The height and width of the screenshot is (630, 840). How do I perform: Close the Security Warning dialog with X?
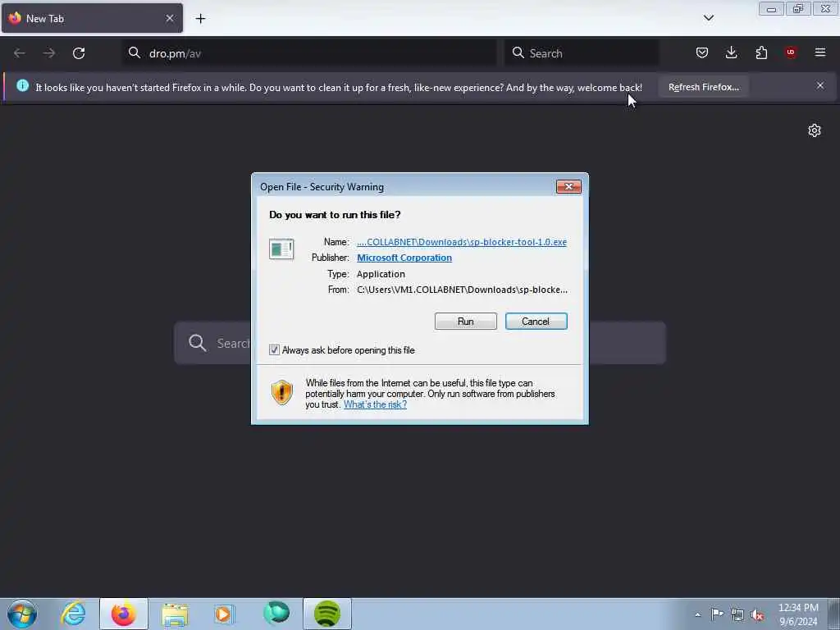point(568,186)
